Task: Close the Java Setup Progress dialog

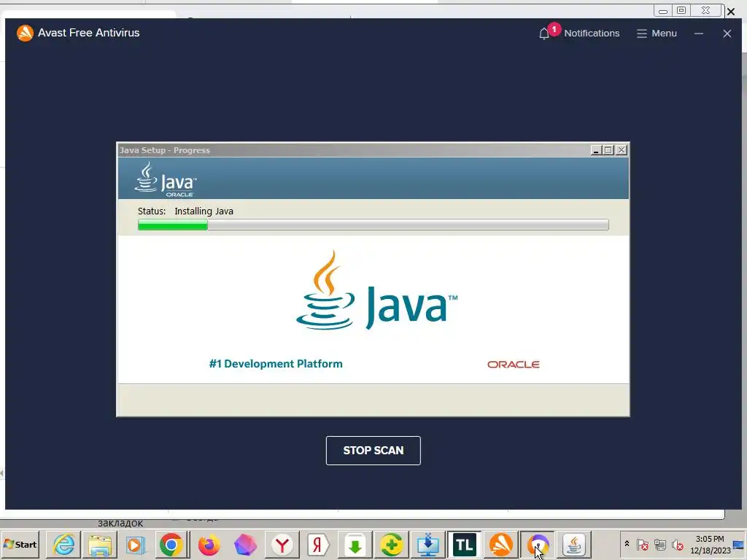Action: [622, 150]
